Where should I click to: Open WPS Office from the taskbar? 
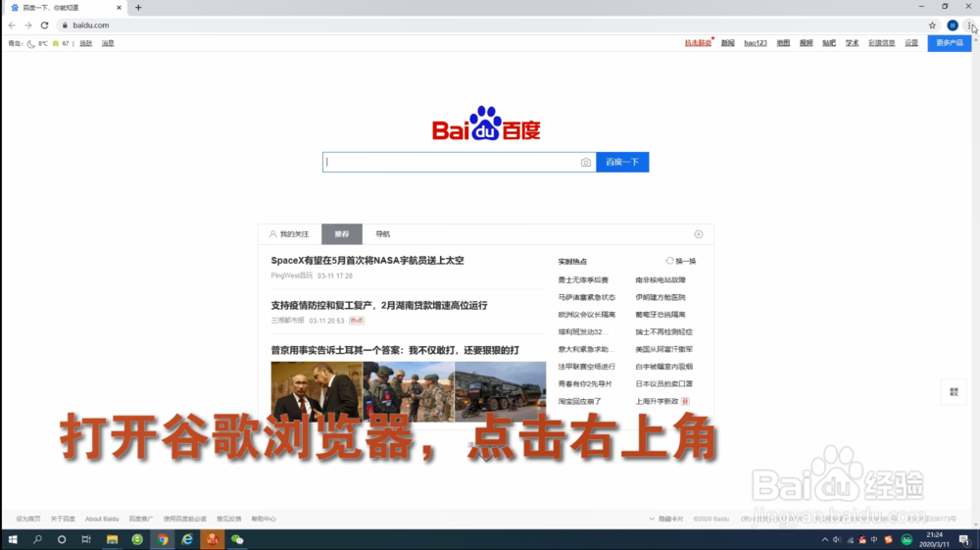pos(213,539)
